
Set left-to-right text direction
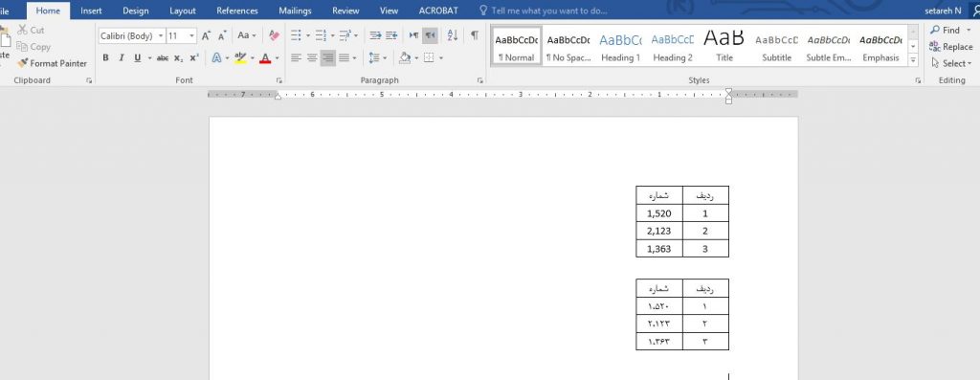pyautogui.click(x=413, y=35)
